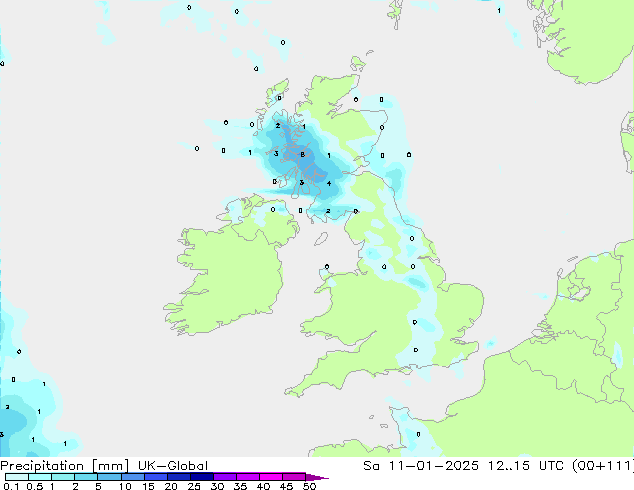Screen dimensions: 634x490
Task: Click the "50" legend label
Action: (309, 486)
